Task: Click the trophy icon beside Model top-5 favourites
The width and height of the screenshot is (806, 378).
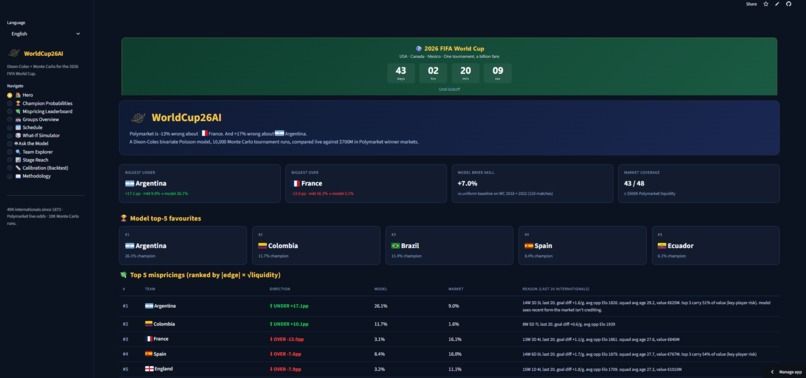Action: [123, 219]
